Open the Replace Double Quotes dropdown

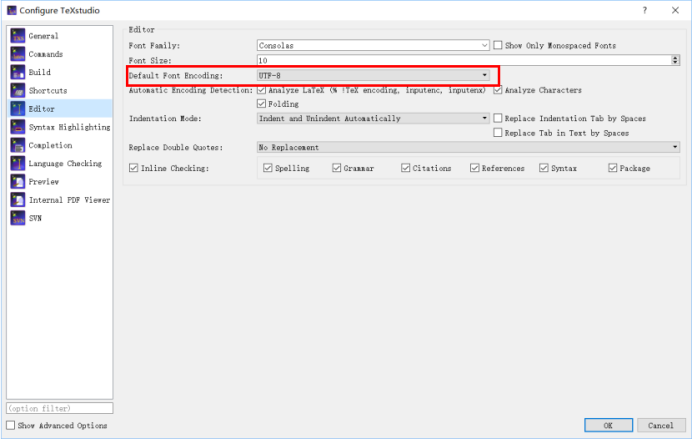pos(468,147)
